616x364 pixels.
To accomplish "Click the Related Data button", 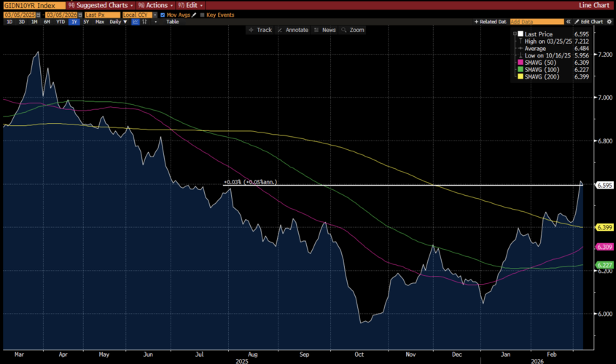I will click(491, 22).
